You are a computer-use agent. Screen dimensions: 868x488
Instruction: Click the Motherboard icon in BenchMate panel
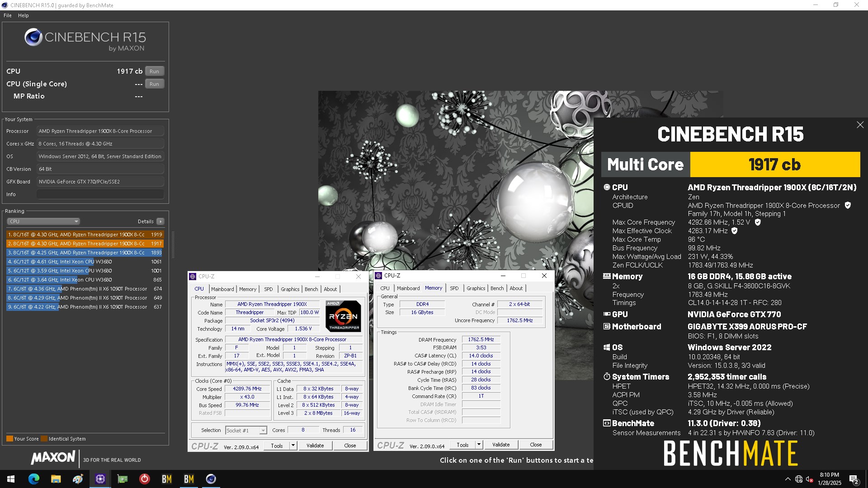pyautogui.click(x=607, y=326)
